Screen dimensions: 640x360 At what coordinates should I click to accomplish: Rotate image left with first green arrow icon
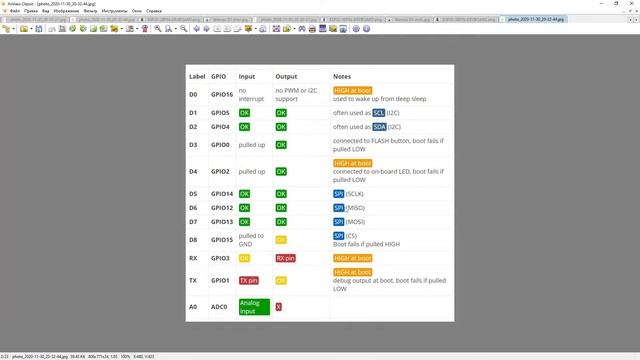point(73,29)
